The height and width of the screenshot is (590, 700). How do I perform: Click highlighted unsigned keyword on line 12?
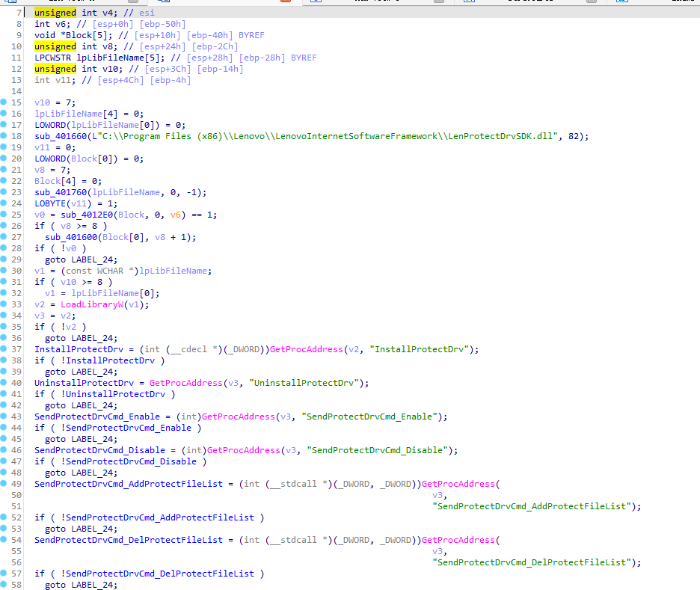click(55, 69)
